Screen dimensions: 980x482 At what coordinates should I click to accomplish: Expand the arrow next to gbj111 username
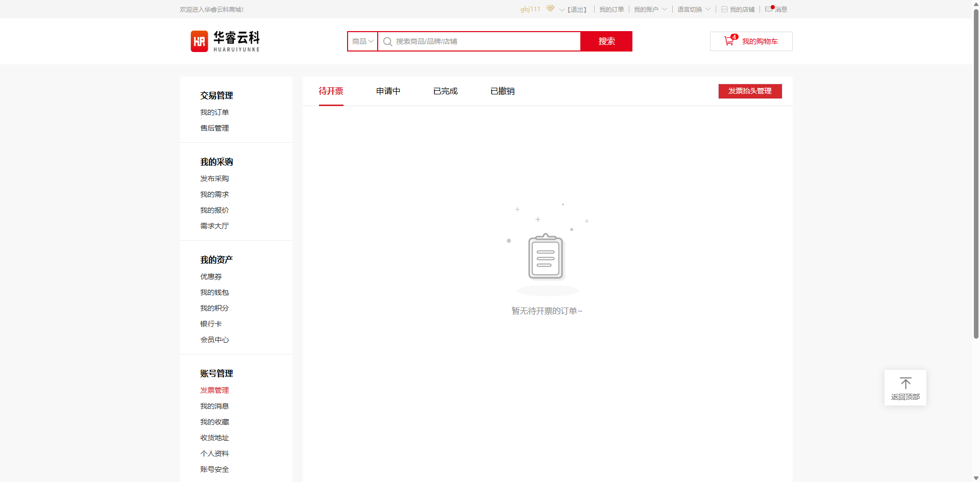[x=561, y=10]
